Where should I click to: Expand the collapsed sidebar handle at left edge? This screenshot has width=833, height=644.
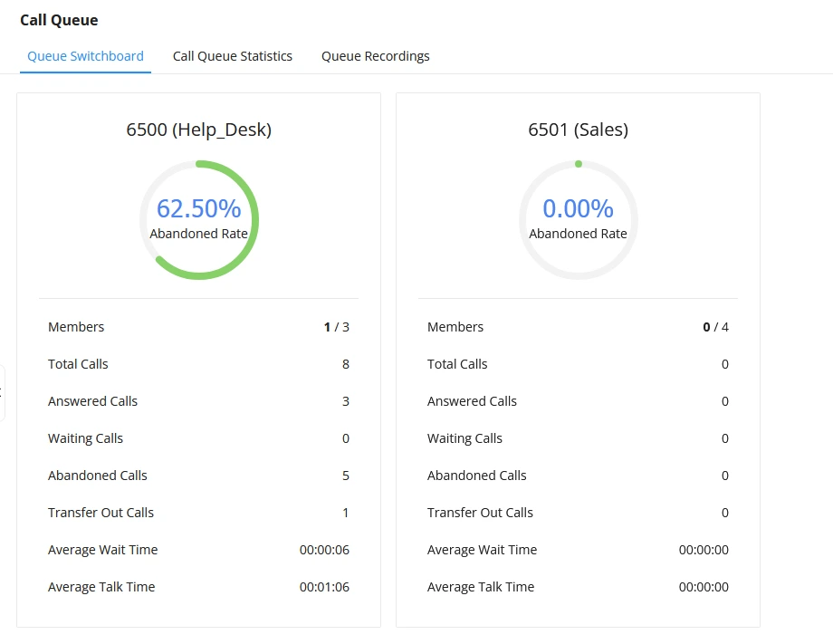[x=2, y=393]
